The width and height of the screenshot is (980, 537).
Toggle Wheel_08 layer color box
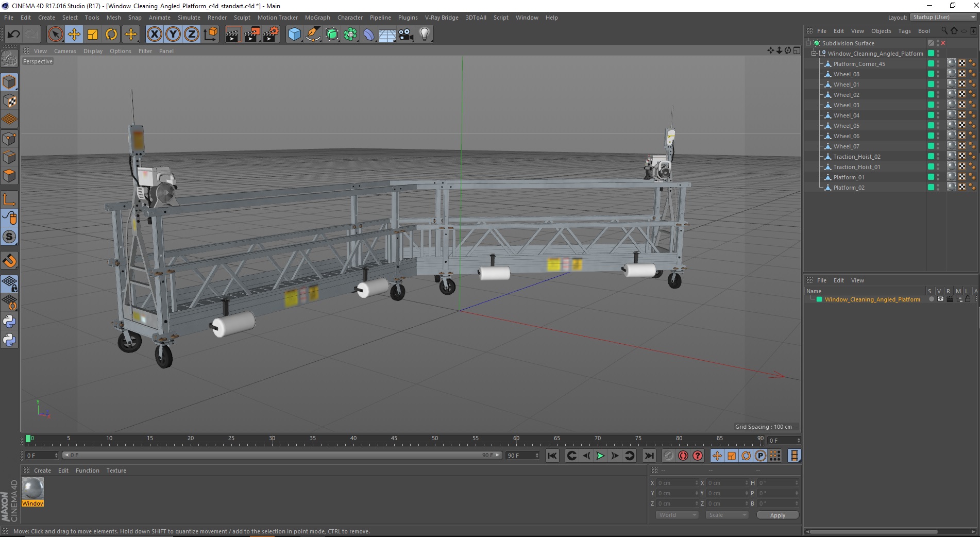[x=931, y=74]
